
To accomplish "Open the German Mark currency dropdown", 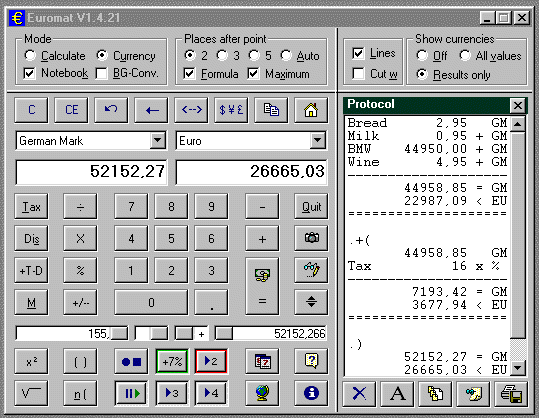I will (x=158, y=140).
